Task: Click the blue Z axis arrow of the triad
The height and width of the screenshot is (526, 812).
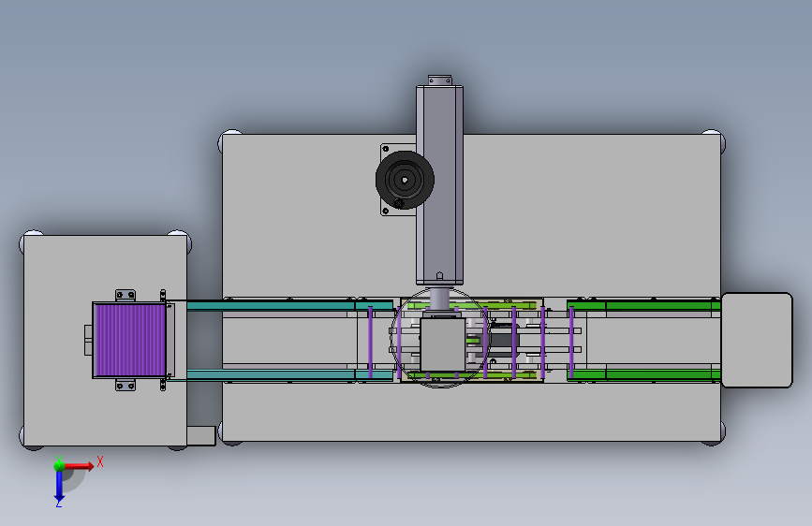Action: [x=59, y=487]
